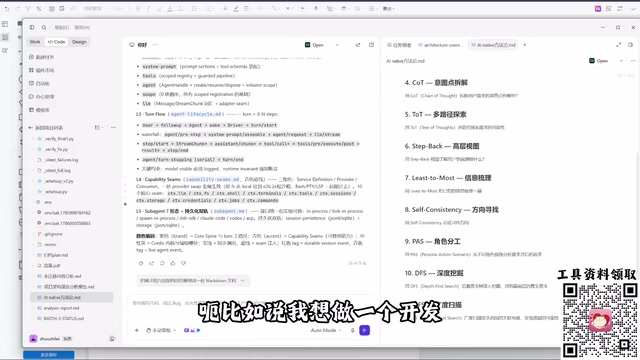The height and width of the screenshot is (360, 640).
Task: Open the hand-icon mode dropdown in input
Action: [x=161, y=330]
